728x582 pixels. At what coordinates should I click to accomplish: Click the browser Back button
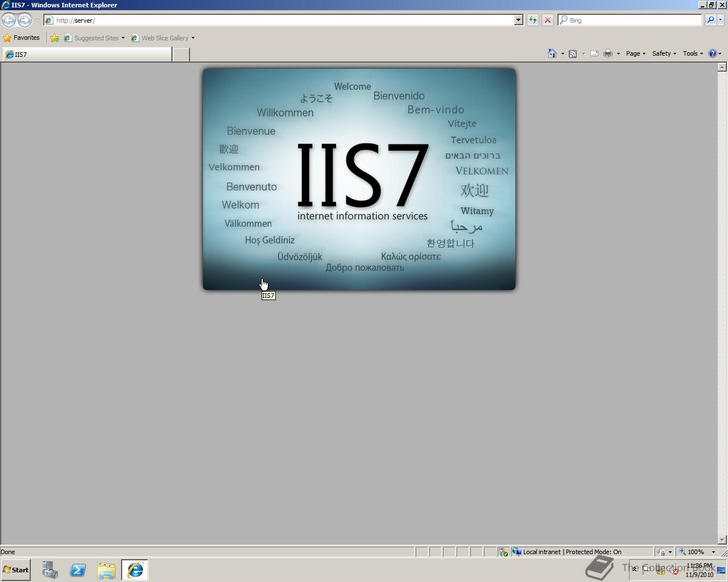pos(9,20)
